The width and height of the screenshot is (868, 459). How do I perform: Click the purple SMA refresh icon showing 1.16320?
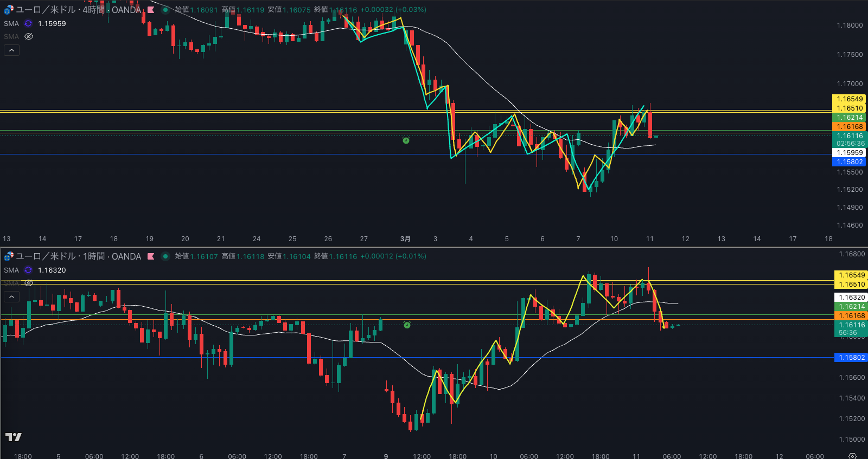click(28, 270)
